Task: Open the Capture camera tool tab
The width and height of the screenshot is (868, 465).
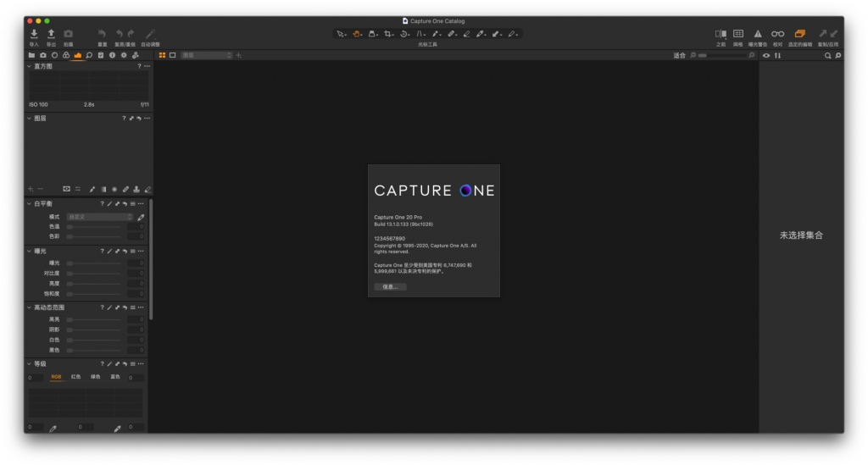Action: click(43, 55)
